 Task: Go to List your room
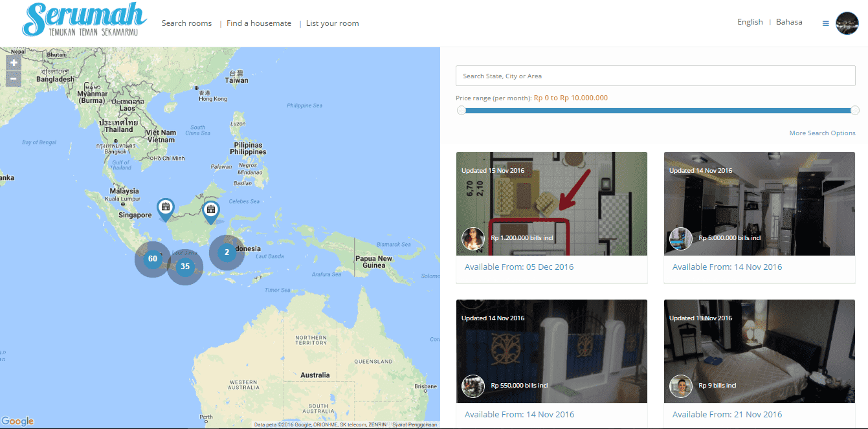pos(332,23)
